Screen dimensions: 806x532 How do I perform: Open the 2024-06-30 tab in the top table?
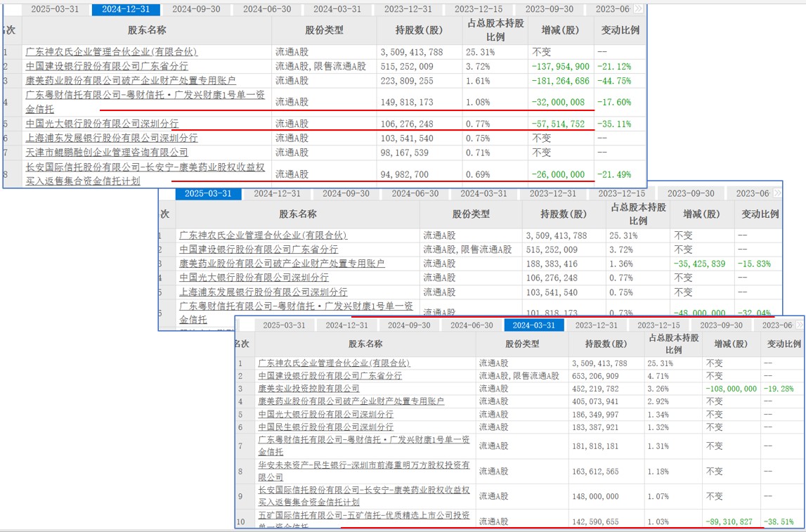coord(267,9)
